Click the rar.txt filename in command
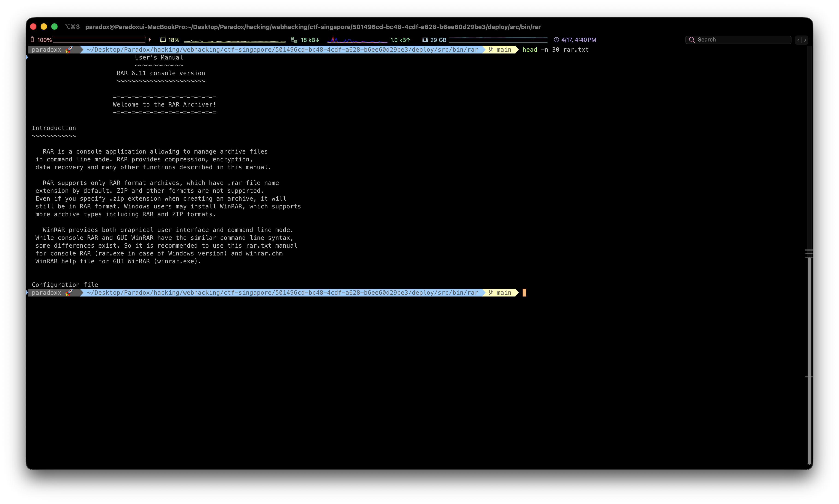839x504 pixels. point(576,50)
